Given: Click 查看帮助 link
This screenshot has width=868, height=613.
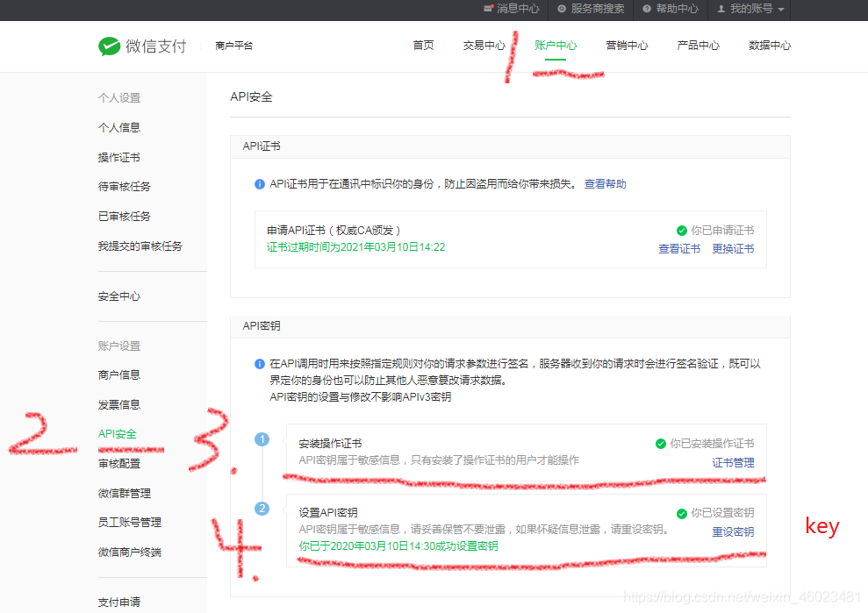Looking at the screenshot, I should point(605,184).
